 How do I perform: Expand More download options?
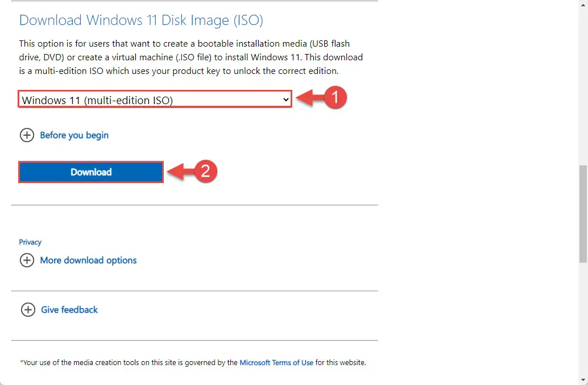coord(88,260)
